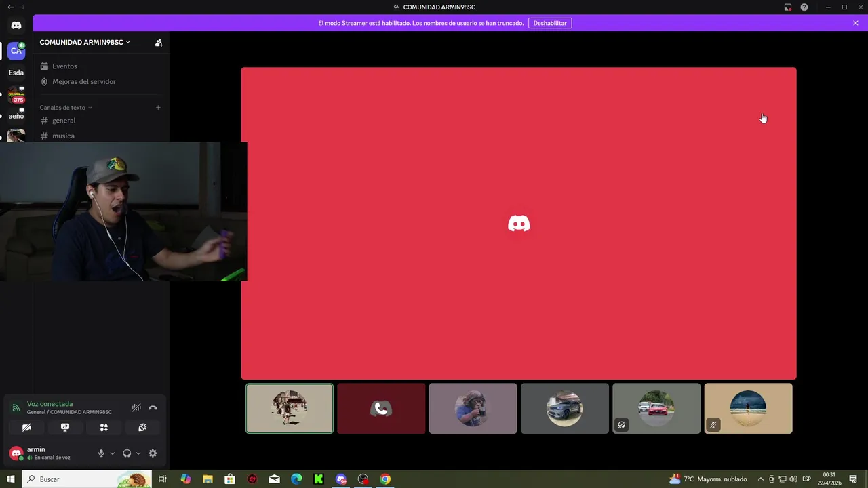This screenshot has width=868, height=488.
Task: Click the invite members icon
Action: [159, 42]
